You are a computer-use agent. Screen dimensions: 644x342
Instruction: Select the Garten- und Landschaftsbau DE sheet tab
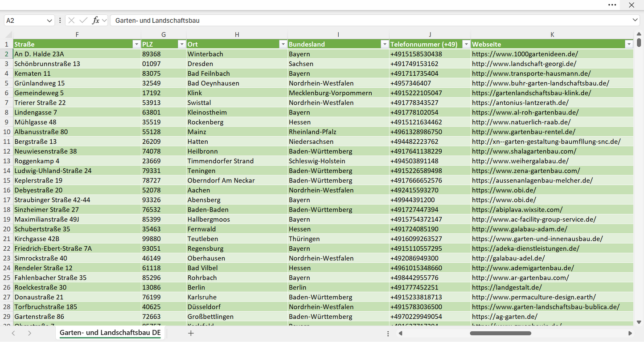click(x=110, y=333)
